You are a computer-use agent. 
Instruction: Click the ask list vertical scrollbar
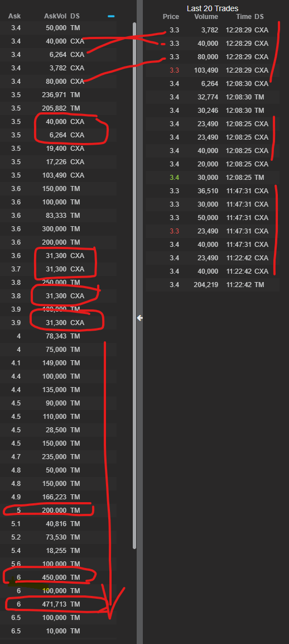[x=134, y=285]
